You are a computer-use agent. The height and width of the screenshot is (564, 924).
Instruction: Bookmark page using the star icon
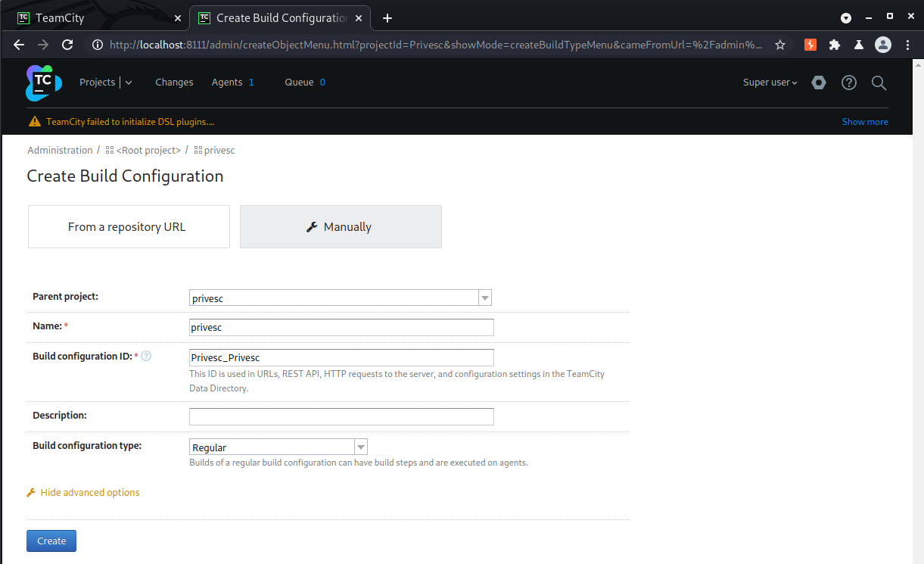click(x=780, y=45)
